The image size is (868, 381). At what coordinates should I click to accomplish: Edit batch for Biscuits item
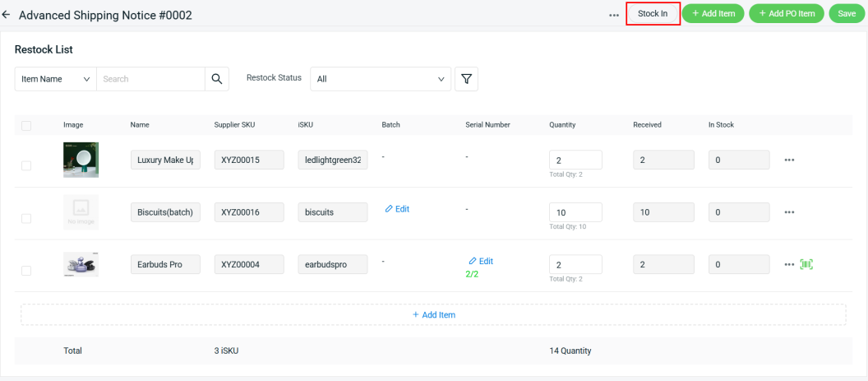pos(397,209)
